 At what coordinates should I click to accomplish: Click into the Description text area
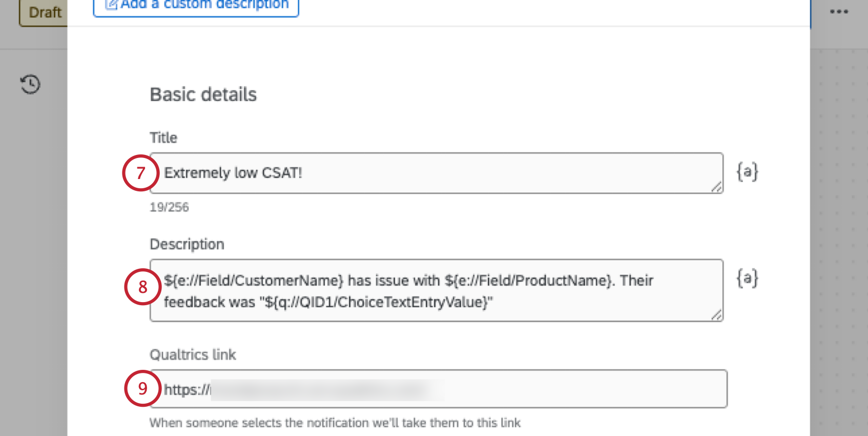[437, 291]
